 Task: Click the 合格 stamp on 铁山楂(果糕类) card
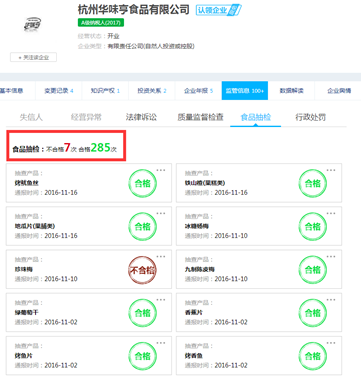(x=313, y=183)
